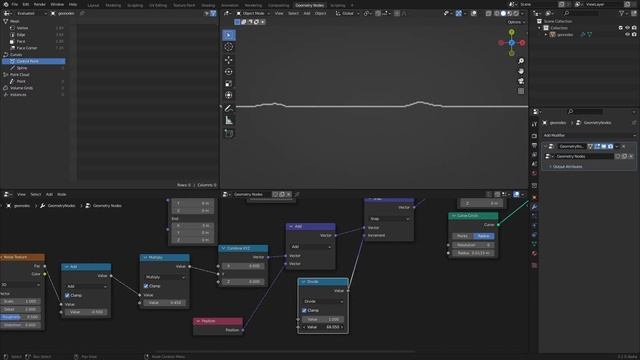Click the Blender logo in top bar
Image resolution: width=640 pixels, height=360 pixels.
[x=6, y=4]
